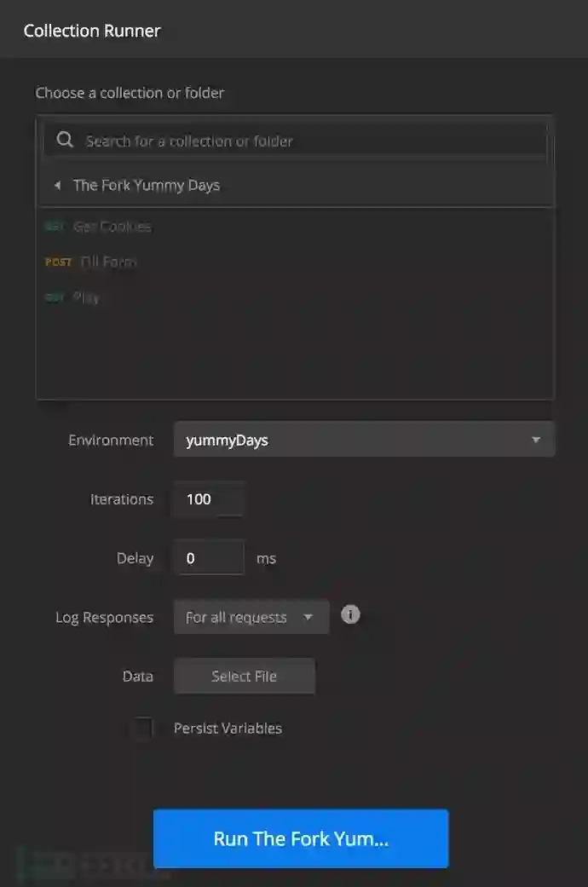Select The Fork Yummy Days collection header
Screen dimensions: 588x887
pos(147,186)
